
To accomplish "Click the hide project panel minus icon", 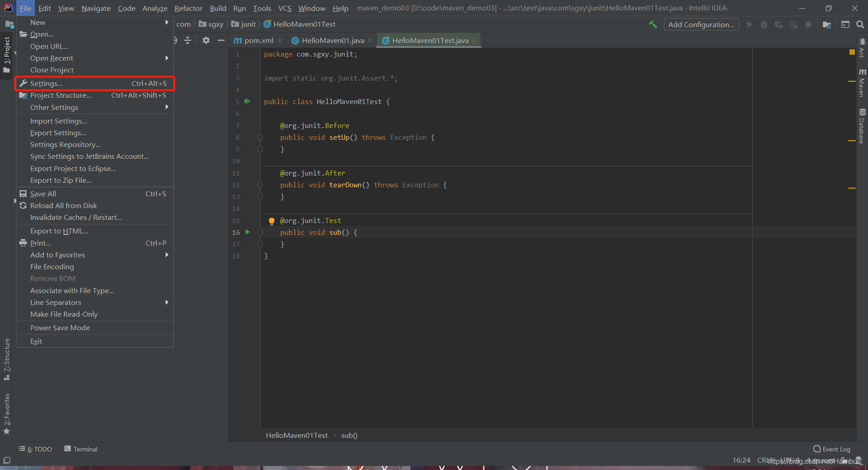I will (x=221, y=40).
